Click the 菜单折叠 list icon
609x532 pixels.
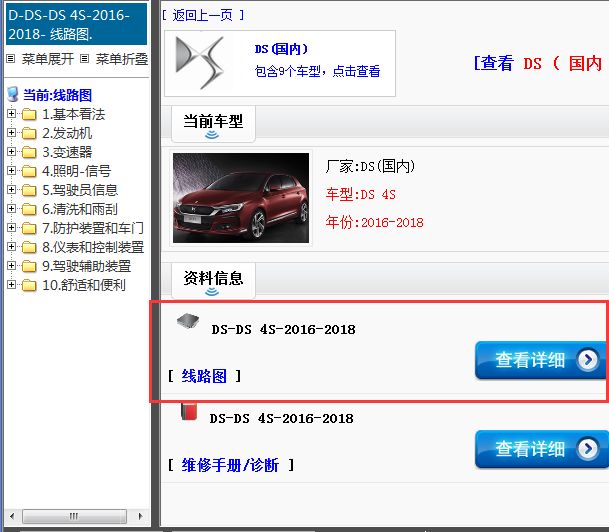pyautogui.click(x=84, y=59)
